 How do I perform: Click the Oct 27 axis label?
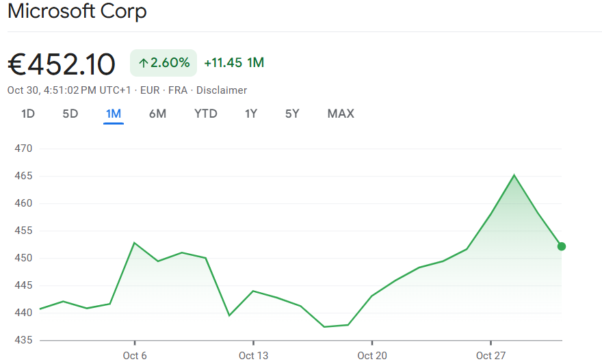(490, 355)
